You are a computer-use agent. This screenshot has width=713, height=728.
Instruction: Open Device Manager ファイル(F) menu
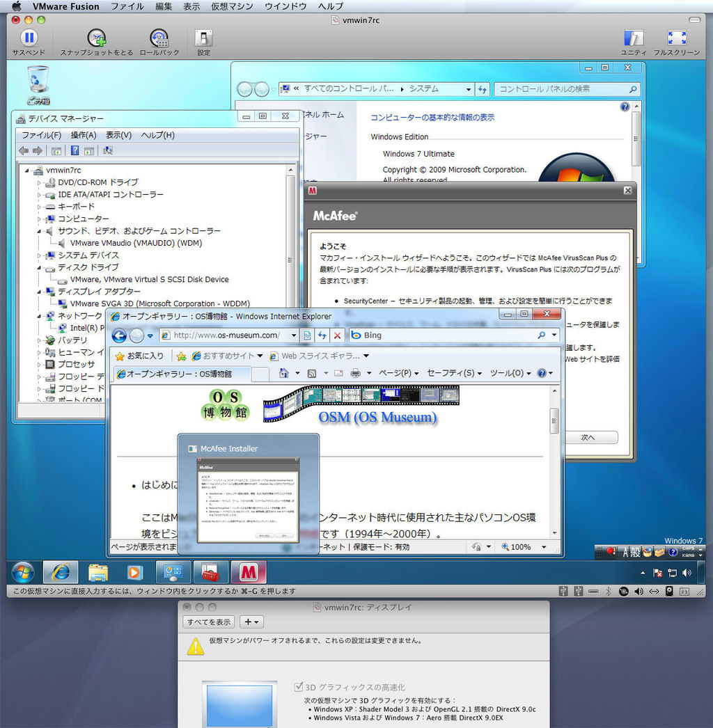click(41, 135)
